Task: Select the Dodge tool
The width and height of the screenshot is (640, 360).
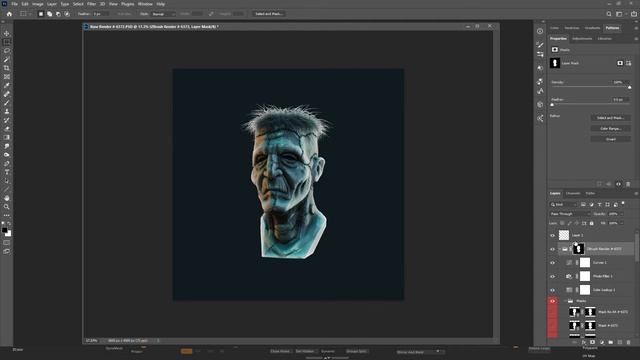Action: pos(7,155)
